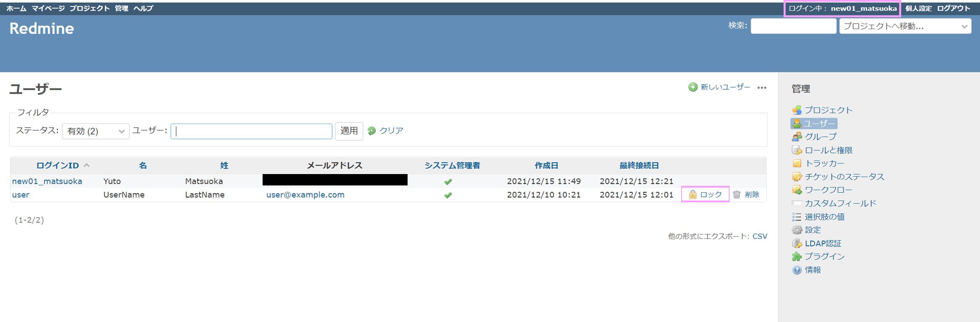Focus the ユーザー filter text field
Viewport: 980px width, 322px height.
[x=252, y=131]
